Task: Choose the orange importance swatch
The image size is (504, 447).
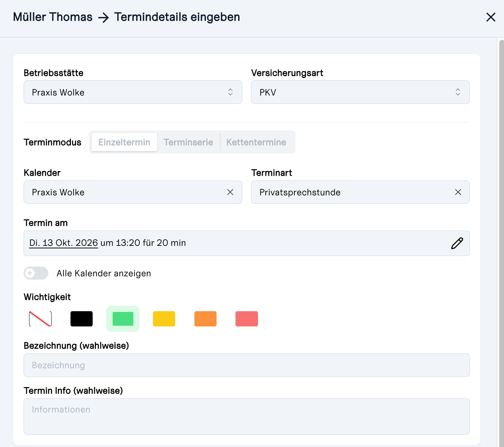Action: [205, 319]
